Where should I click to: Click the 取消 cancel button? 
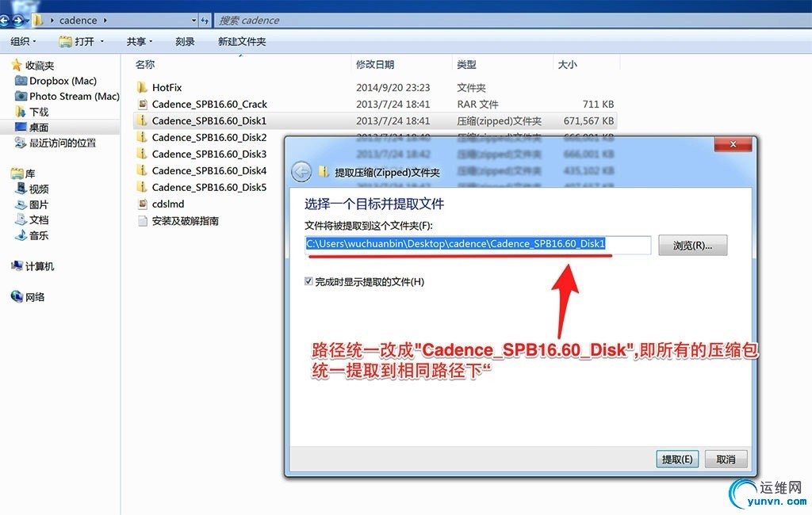(726, 459)
